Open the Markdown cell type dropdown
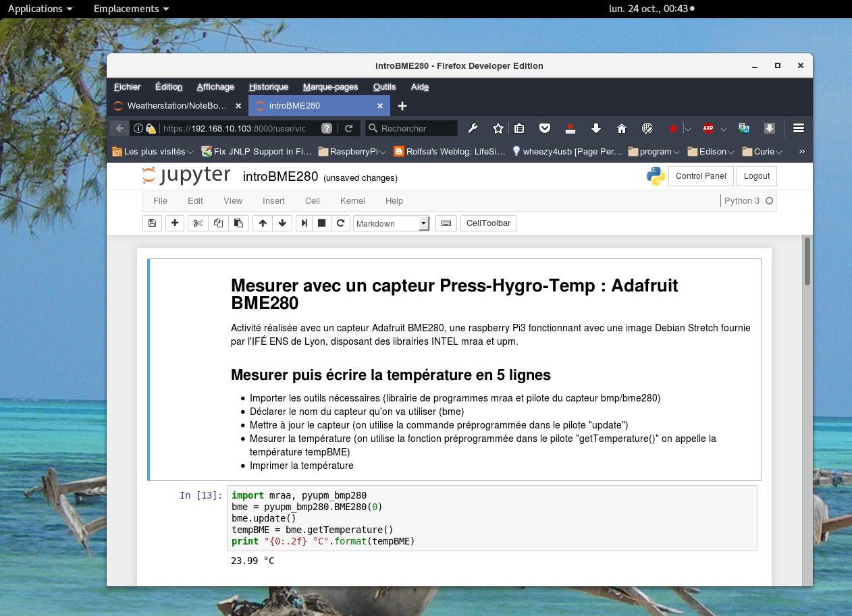This screenshot has height=616, width=852. pyautogui.click(x=392, y=223)
